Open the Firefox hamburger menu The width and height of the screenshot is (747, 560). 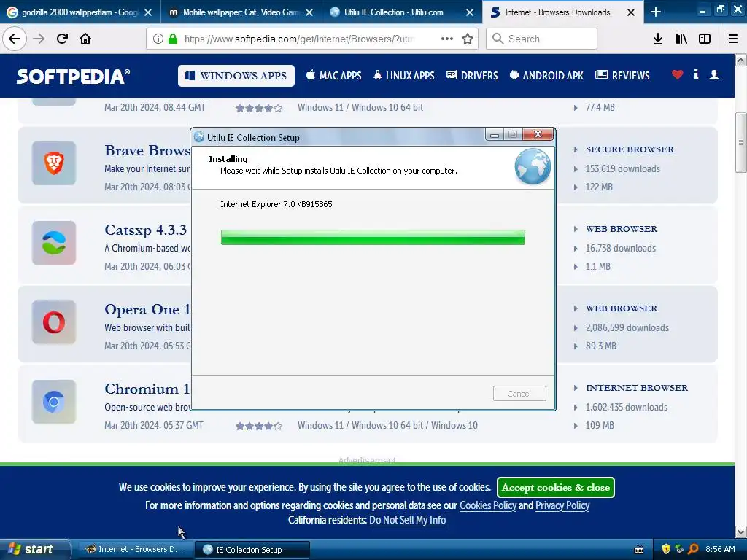[x=733, y=39]
